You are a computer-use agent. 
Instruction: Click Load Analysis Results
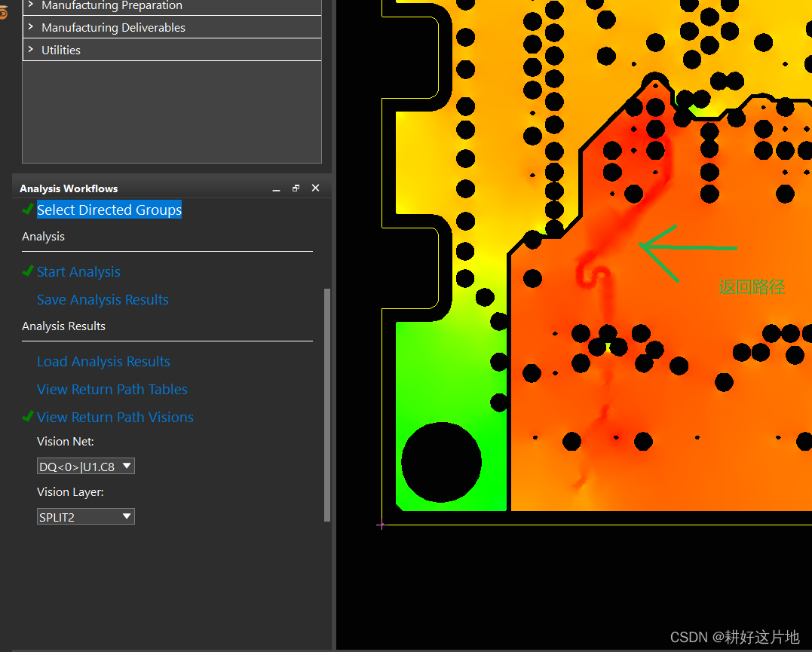pyautogui.click(x=103, y=361)
